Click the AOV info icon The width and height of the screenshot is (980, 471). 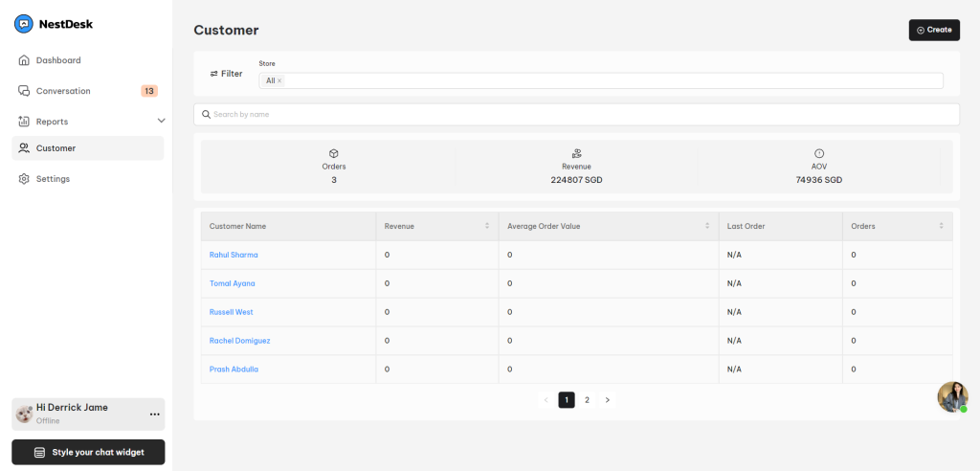tap(819, 153)
